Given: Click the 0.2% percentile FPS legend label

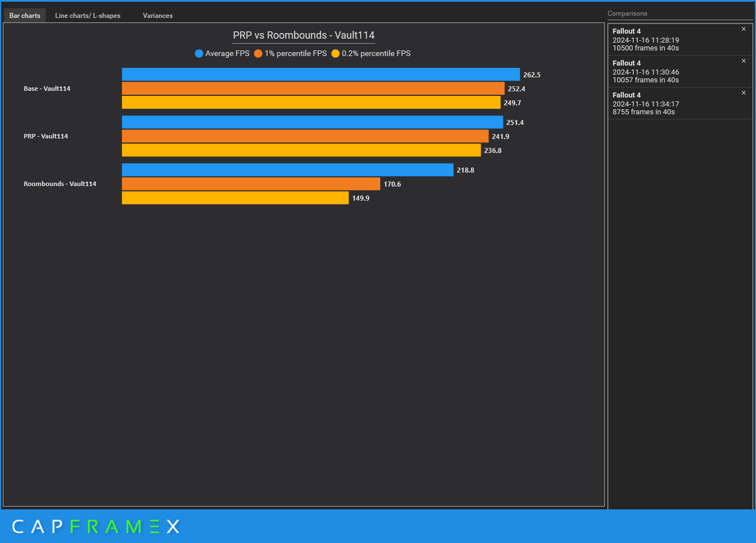Looking at the screenshot, I should click(376, 54).
